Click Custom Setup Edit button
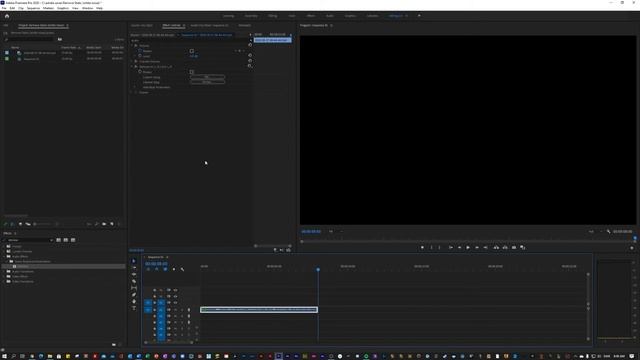640x360 pixels. tap(207, 77)
